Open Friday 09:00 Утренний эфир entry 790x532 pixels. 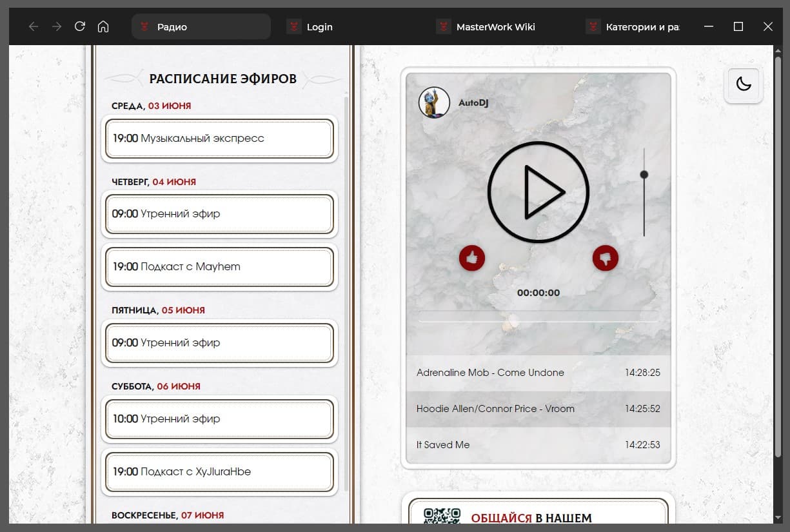coord(219,342)
